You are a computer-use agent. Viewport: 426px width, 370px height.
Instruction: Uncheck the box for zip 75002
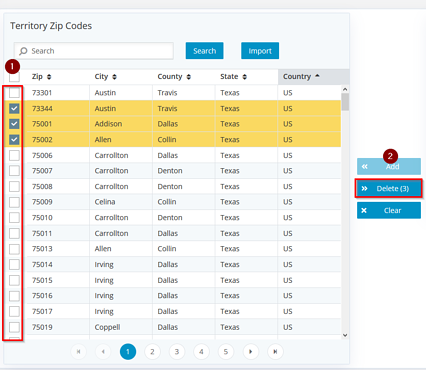14,140
